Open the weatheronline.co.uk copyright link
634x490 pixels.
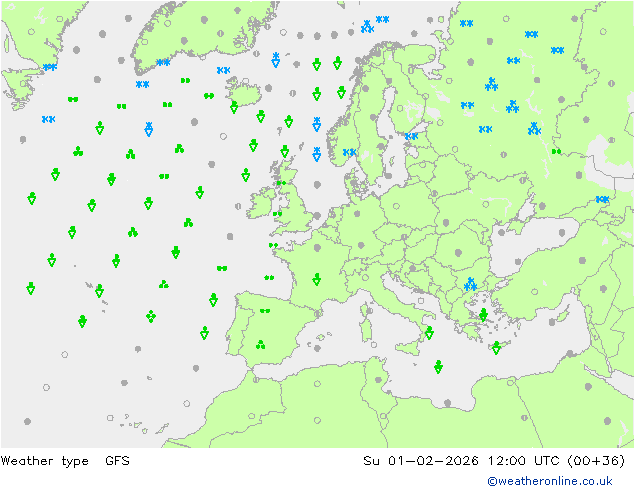(550, 481)
